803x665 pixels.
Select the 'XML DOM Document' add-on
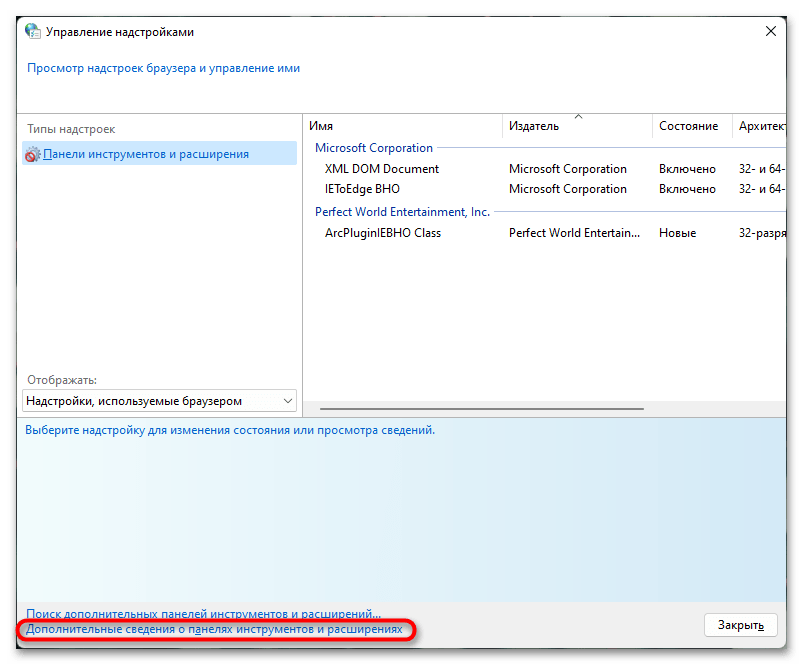coord(382,169)
